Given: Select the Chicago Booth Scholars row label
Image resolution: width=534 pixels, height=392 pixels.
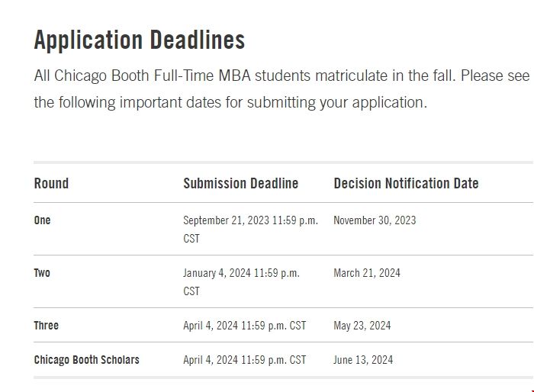Looking at the screenshot, I should click(86, 360).
